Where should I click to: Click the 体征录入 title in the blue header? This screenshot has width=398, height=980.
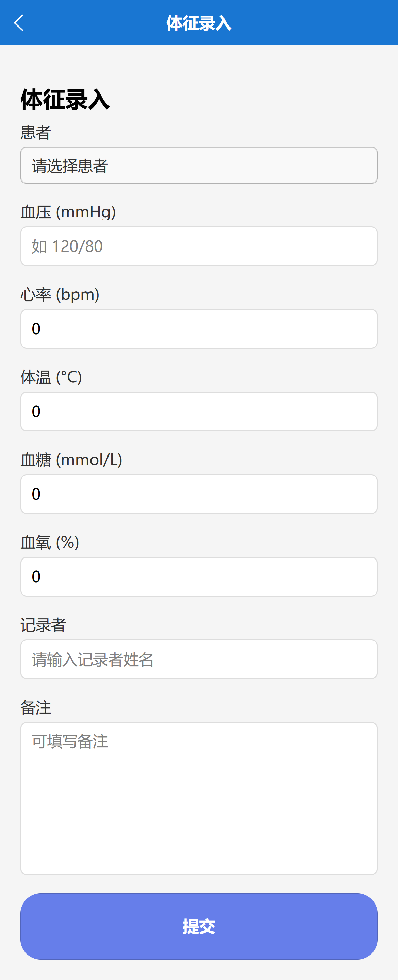pos(199,23)
